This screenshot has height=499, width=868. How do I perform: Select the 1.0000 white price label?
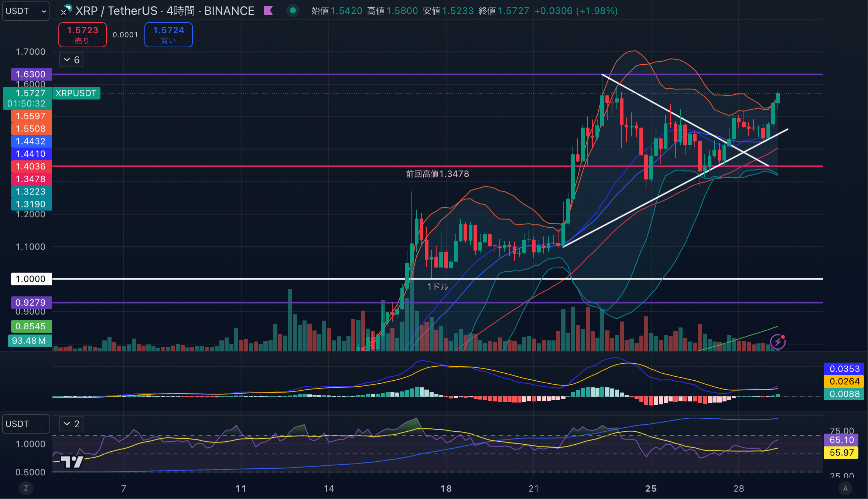point(31,279)
